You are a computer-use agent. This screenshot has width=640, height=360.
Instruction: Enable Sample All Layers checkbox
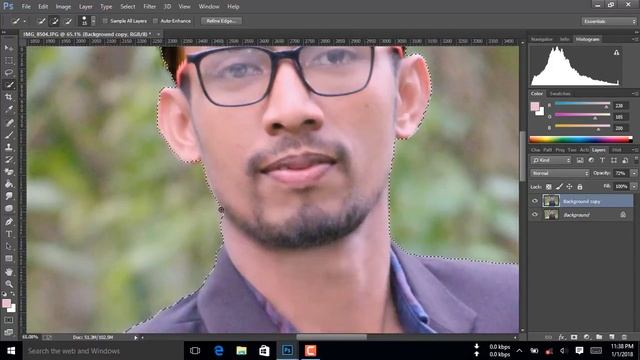click(105, 21)
